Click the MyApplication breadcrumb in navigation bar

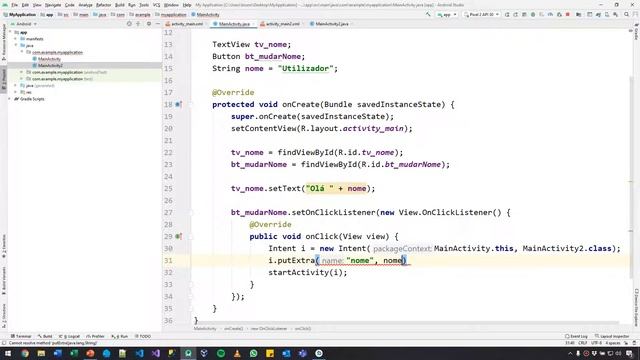click(x=20, y=14)
